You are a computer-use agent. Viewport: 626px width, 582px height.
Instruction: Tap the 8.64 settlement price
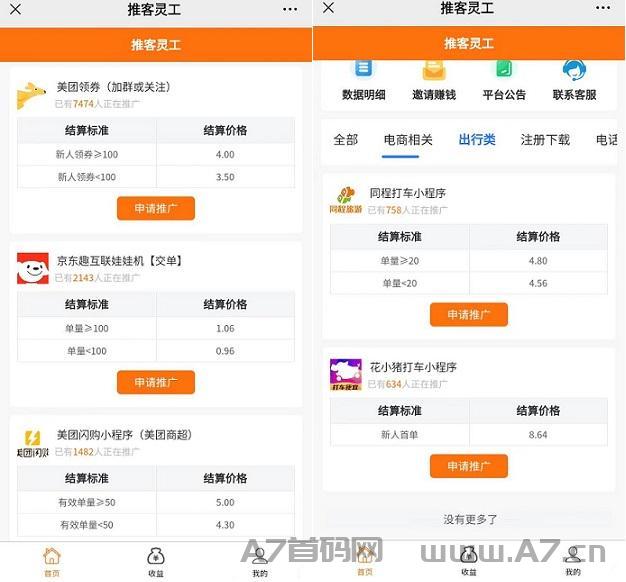pos(538,435)
